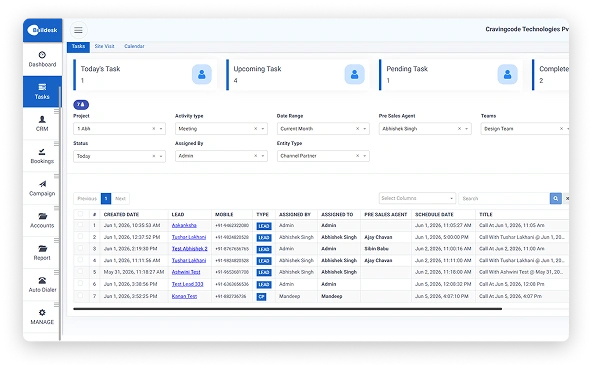
Task: Switch to the Tasks tab
Action: 78,46
